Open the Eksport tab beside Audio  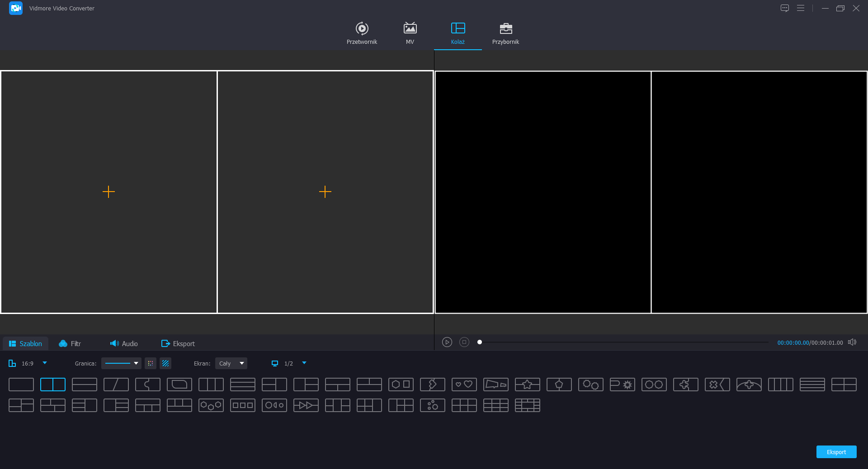(x=178, y=343)
